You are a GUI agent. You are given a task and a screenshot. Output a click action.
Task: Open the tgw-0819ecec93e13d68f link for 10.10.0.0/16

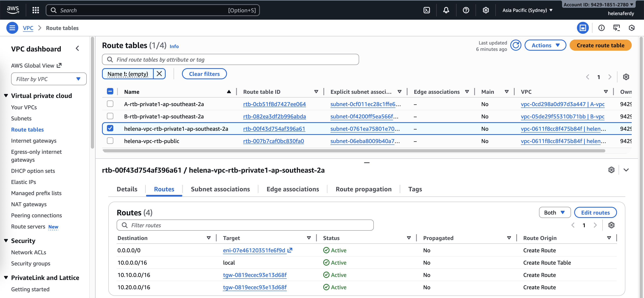point(255,275)
